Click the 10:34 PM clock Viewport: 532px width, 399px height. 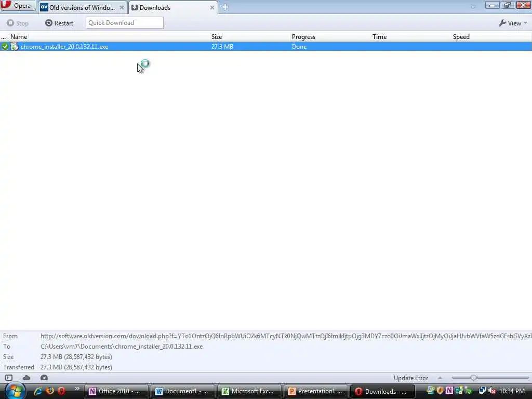512,391
